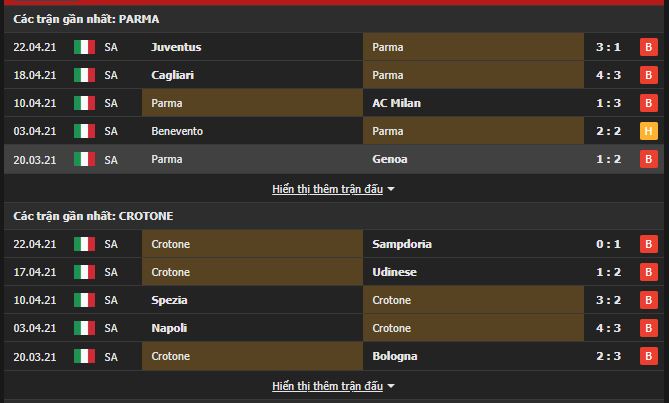Select the Juventus team name

coord(174,47)
